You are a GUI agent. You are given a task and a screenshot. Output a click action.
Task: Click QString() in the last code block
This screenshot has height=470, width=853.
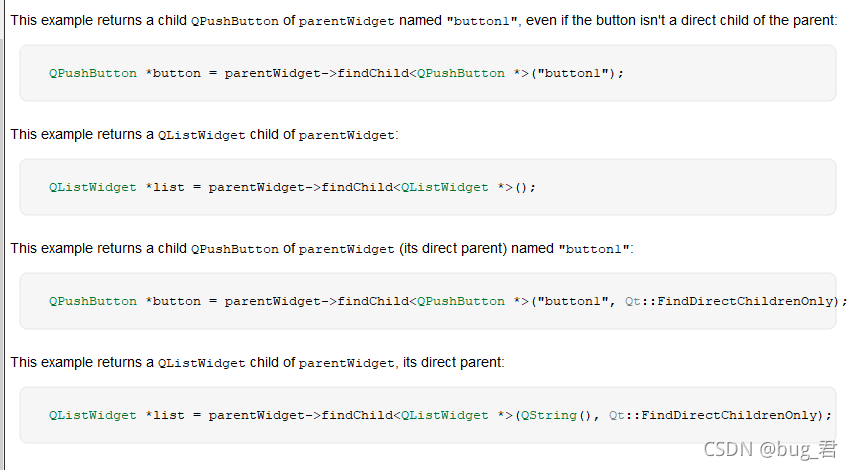coord(556,416)
